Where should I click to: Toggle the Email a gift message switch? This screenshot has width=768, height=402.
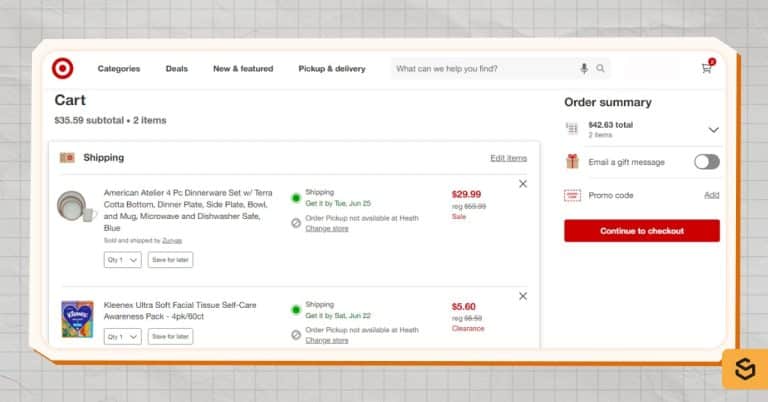[707, 162]
